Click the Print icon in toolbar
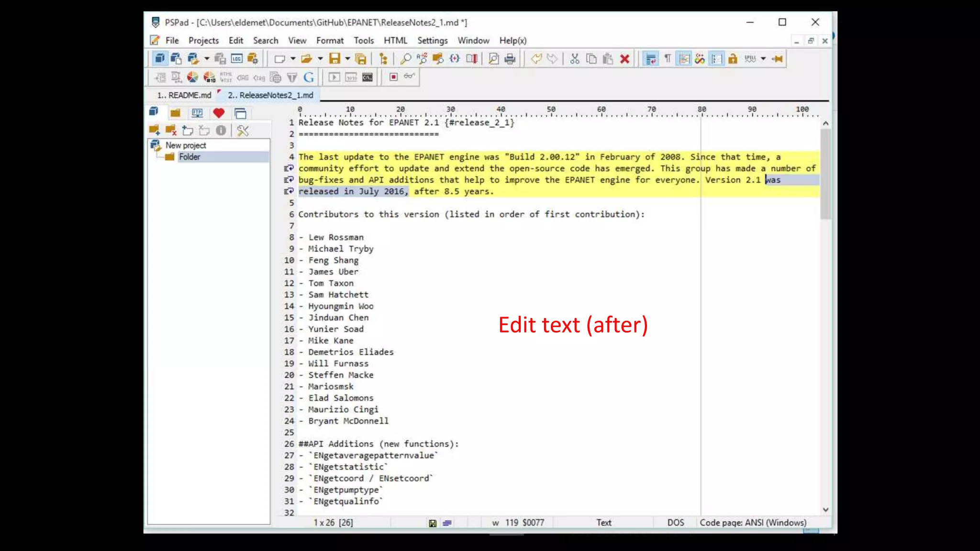 point(510,59)
